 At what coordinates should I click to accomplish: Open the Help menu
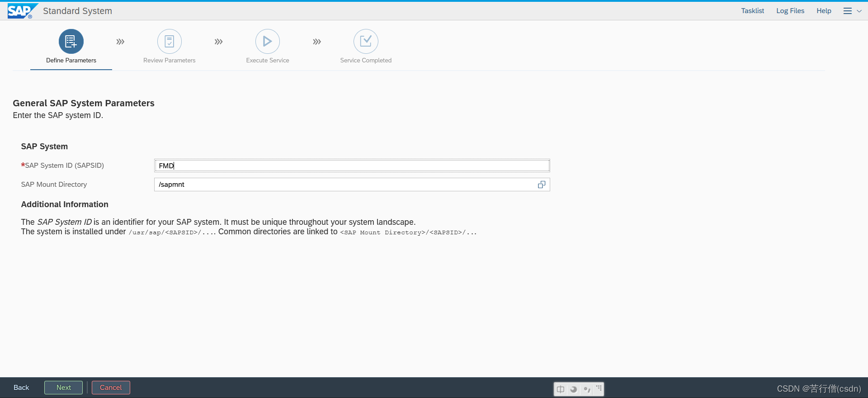(x=824, y=11)
